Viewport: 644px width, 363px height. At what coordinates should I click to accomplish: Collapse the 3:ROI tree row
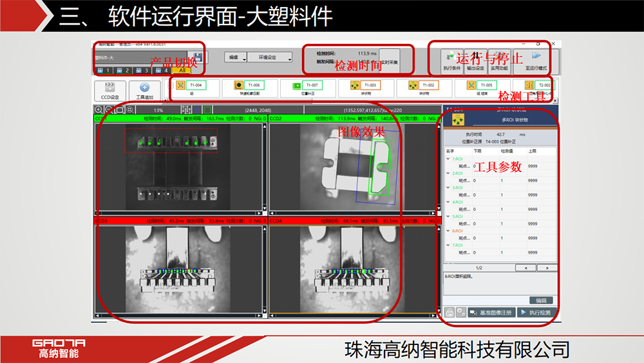pos(448,188)
